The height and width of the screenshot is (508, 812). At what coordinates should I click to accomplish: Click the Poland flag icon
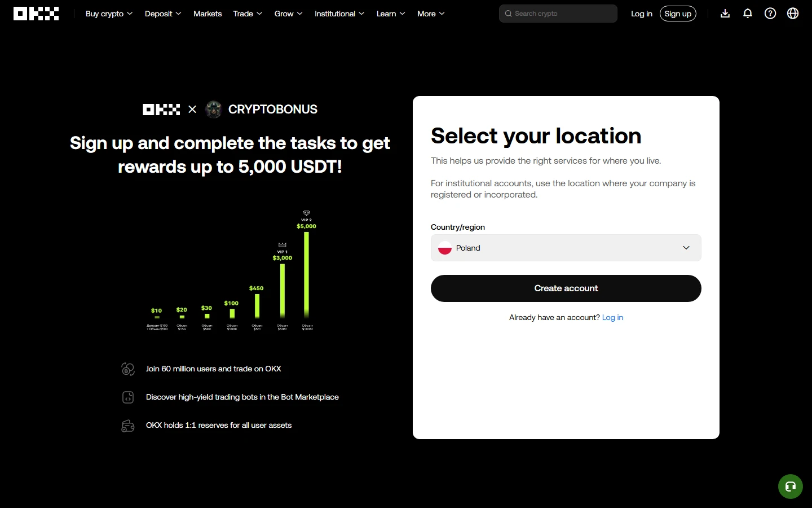[445, 248]
